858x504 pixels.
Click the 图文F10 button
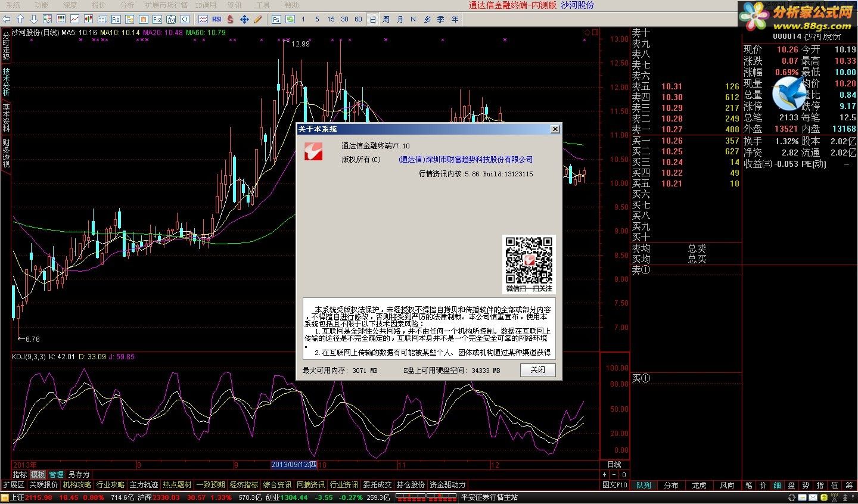point(615,486)
